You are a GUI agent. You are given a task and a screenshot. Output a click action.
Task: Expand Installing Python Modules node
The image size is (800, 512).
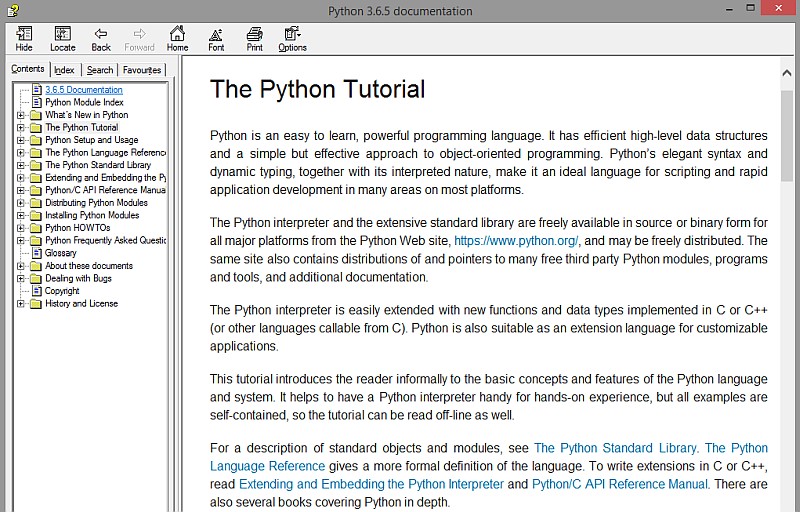click(20, 215)
